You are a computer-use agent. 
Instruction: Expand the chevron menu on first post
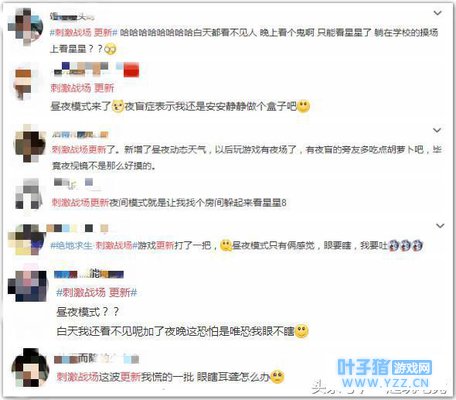click(437, 13)
